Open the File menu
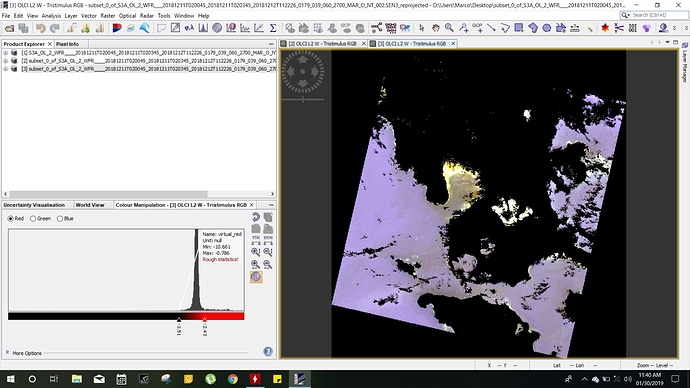This screenshot has height=388, width=690. tap(6, 15)
